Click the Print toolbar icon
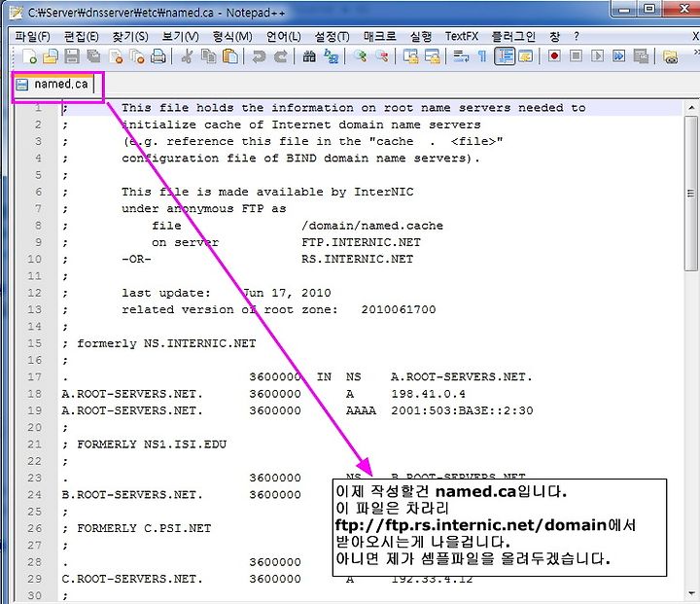The image size is (700, 604). pos(158,56)
